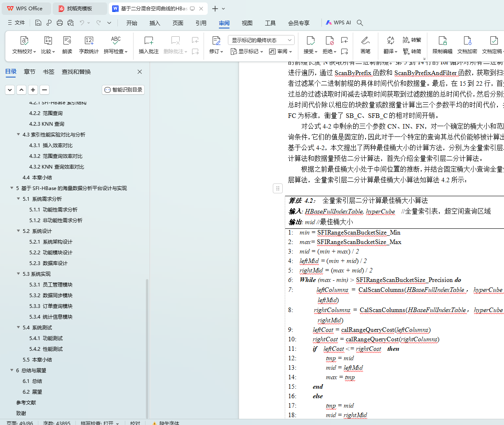Click the demote heading level minus button
Viewport: 504px width, 425px height.
[45, 90]
